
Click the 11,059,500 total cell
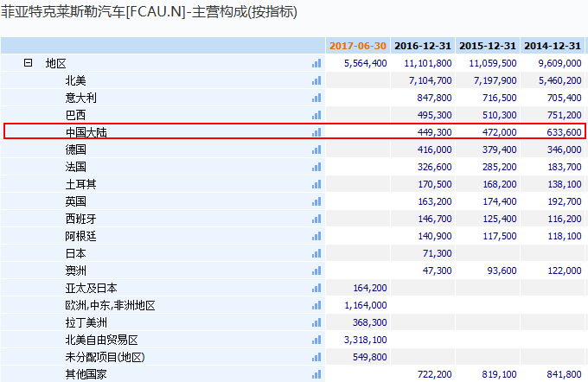[x=493, y=63]
